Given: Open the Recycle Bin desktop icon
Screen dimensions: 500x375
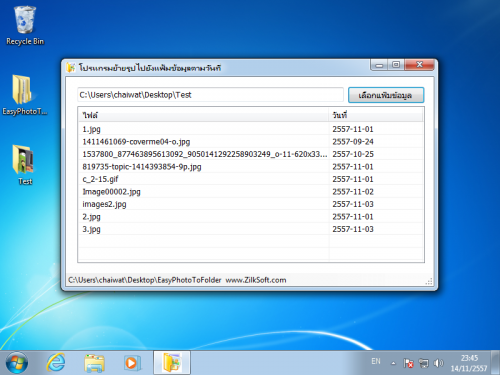Looking at the screenshot, I should [25, 26].
